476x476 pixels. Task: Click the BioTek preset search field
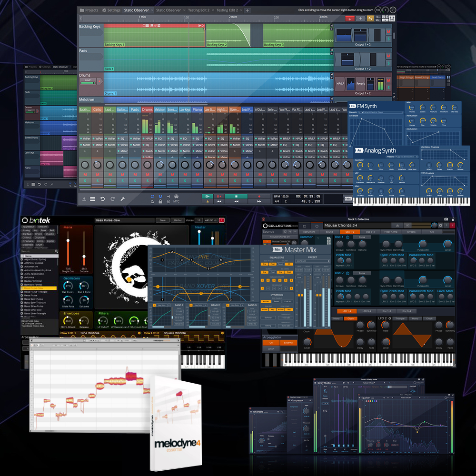point(40,251)
